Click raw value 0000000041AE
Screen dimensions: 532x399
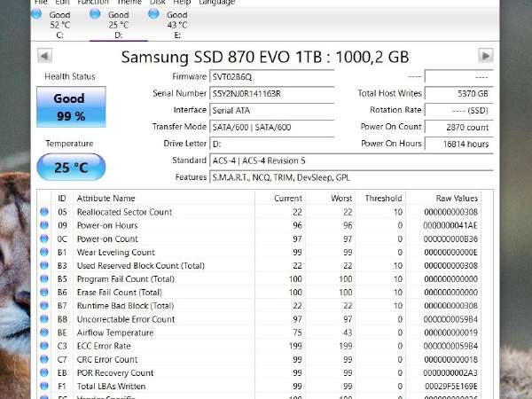(450, 225)
